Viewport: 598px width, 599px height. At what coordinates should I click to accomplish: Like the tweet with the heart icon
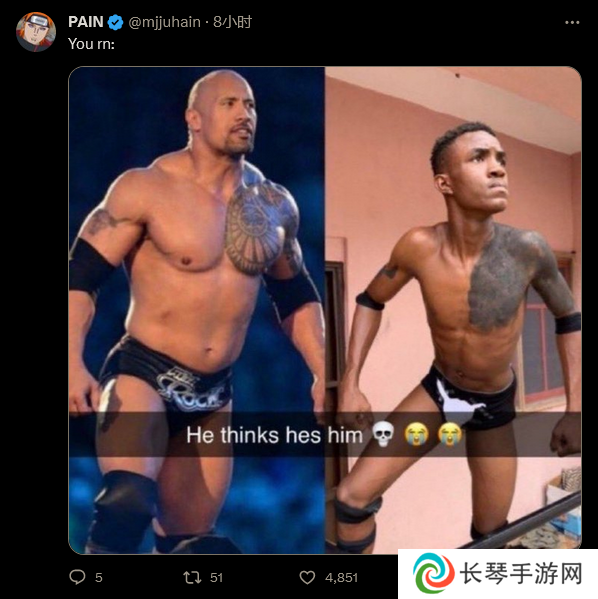point(307,577)
